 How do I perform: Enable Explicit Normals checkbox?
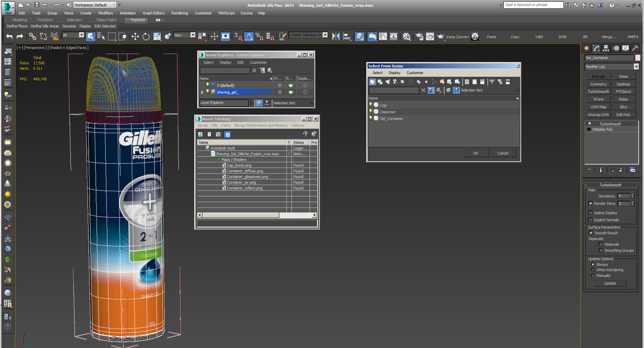pos(590,220)
